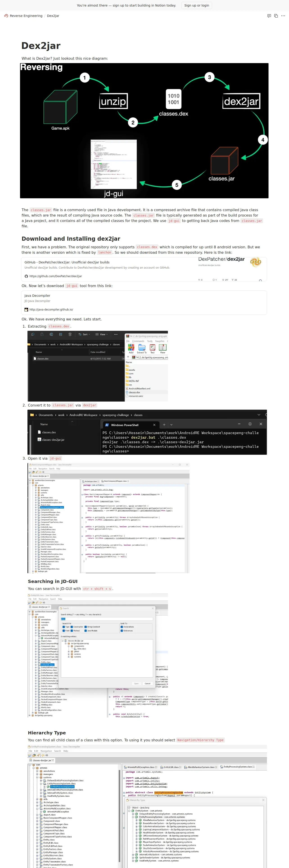The width and height of the screenshot is (289, 868).
Task: Click the http://java-decompiler.github.io/ URL
Action: [x=51, y=309]
